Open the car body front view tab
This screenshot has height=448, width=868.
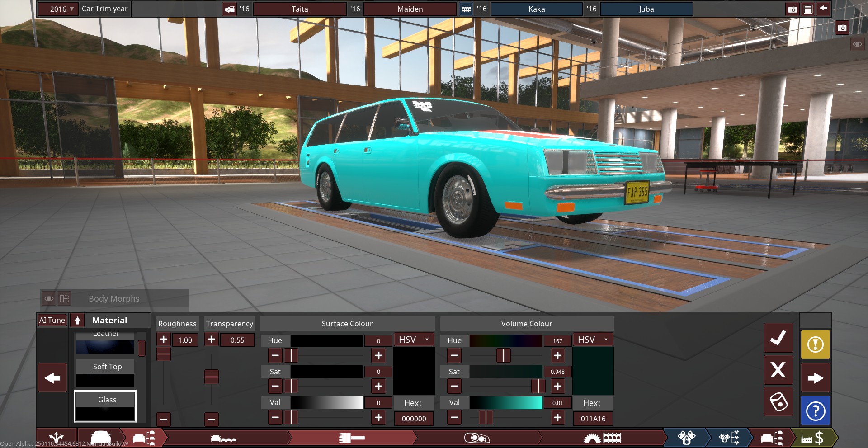[x=100, y=438]
